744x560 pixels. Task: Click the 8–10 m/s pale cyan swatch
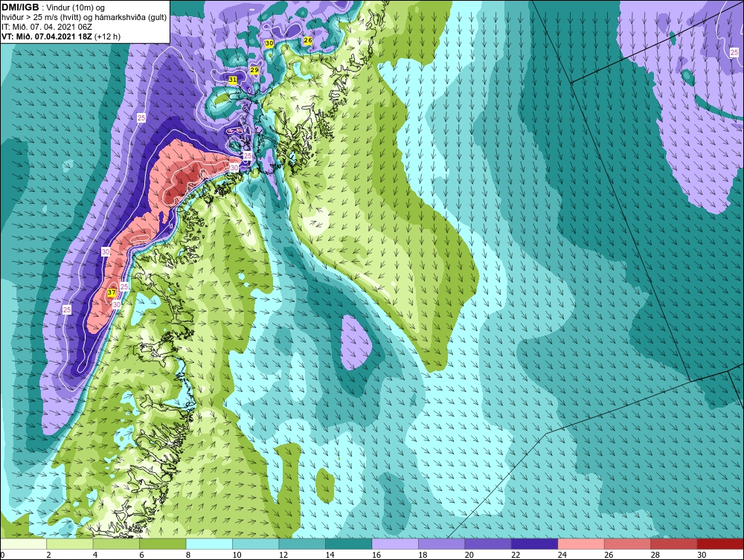tap(209, 544)
